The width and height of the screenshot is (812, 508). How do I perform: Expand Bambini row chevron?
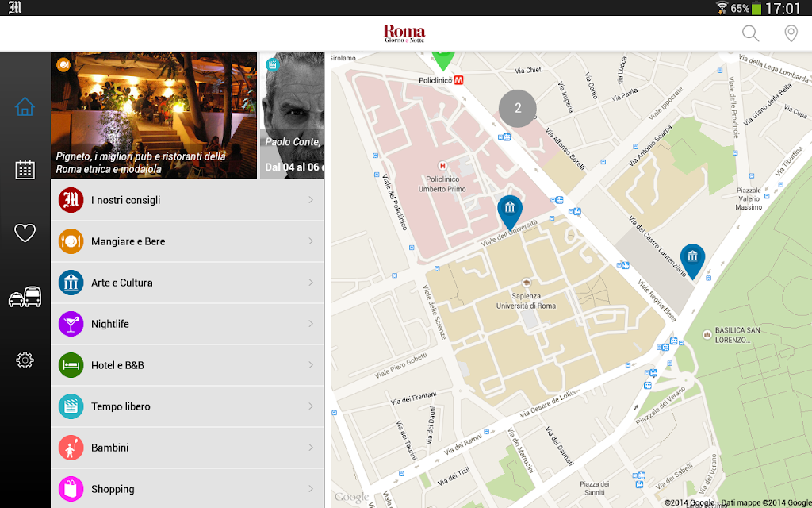pyautogui.click(x=311, y=448)
